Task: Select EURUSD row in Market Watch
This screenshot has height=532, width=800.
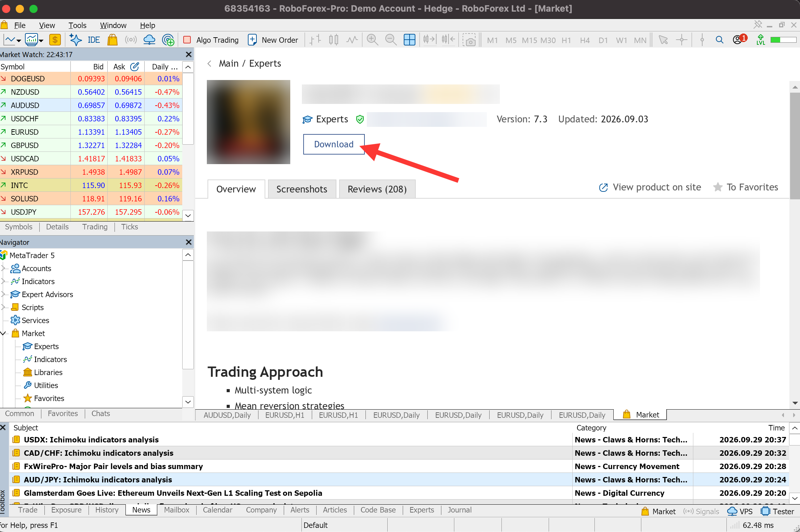Action: [x=91, y=132]
